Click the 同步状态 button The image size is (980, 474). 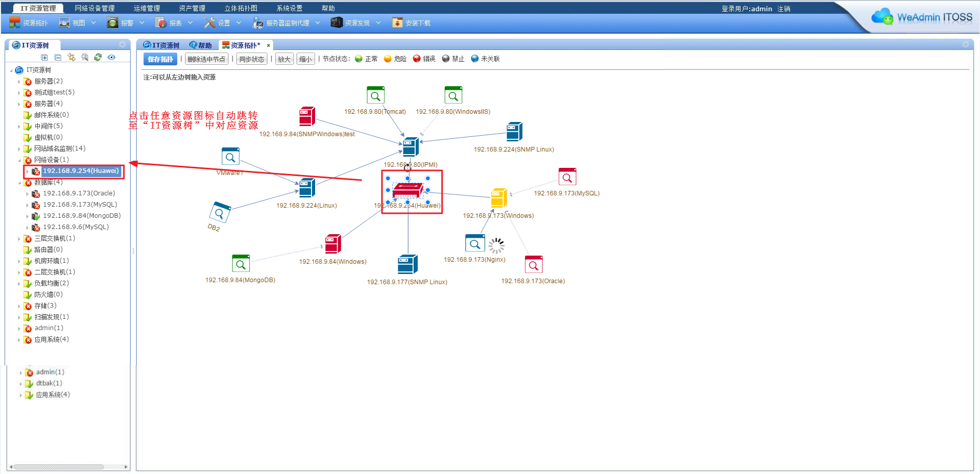(x=252, y=59)
